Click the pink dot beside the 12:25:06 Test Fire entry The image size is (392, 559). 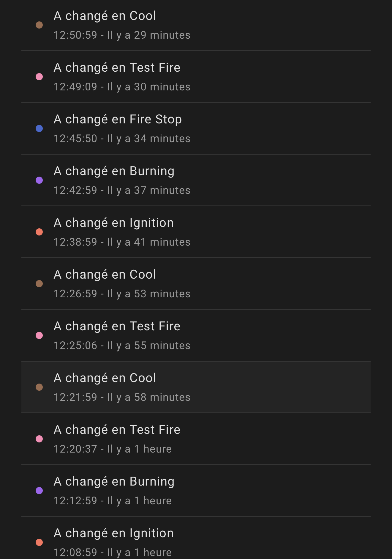[39, 335]
